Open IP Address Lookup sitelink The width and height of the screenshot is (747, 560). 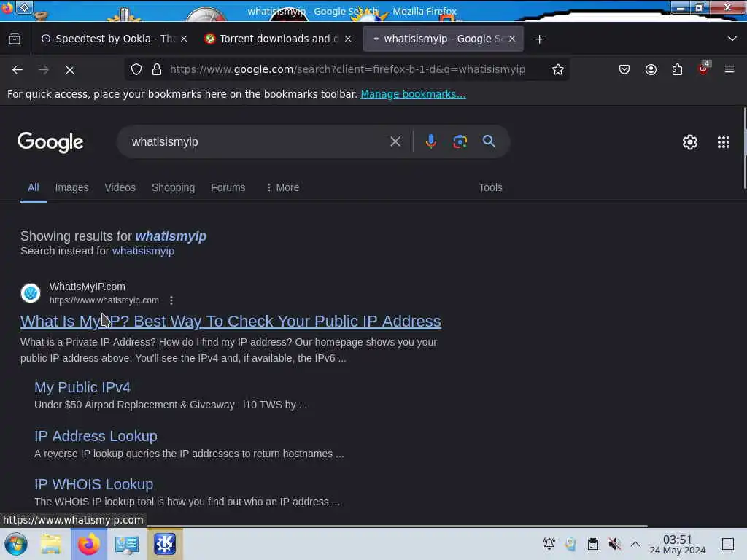coord(96,436)
